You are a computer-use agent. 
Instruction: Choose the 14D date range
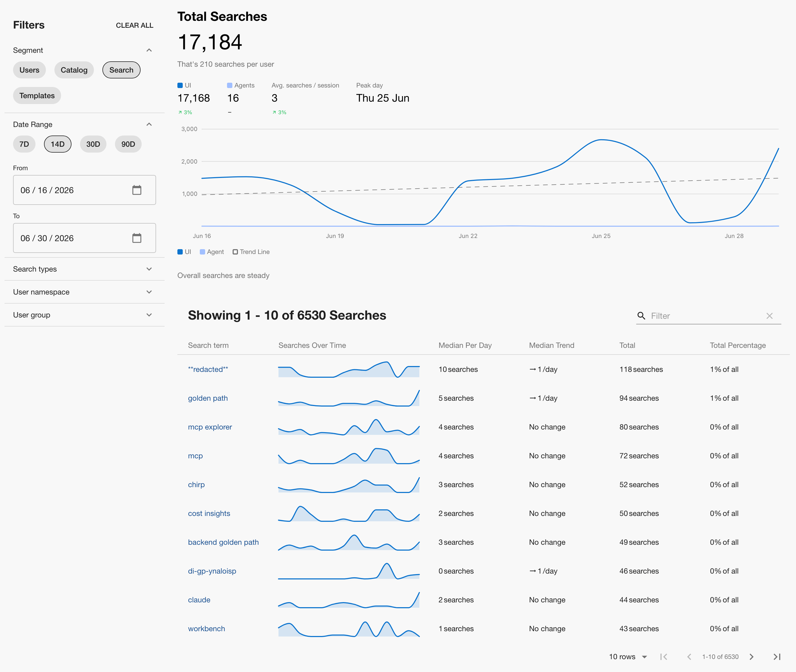58,144
